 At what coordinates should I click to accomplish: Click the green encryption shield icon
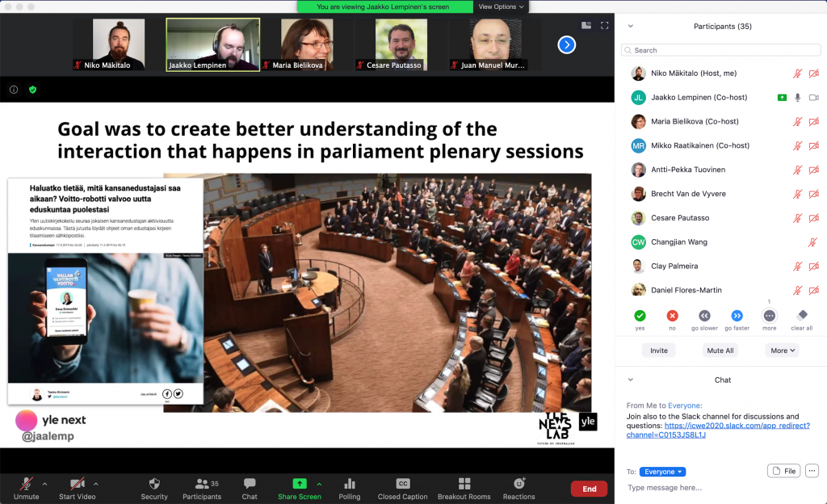coord(33,90)
